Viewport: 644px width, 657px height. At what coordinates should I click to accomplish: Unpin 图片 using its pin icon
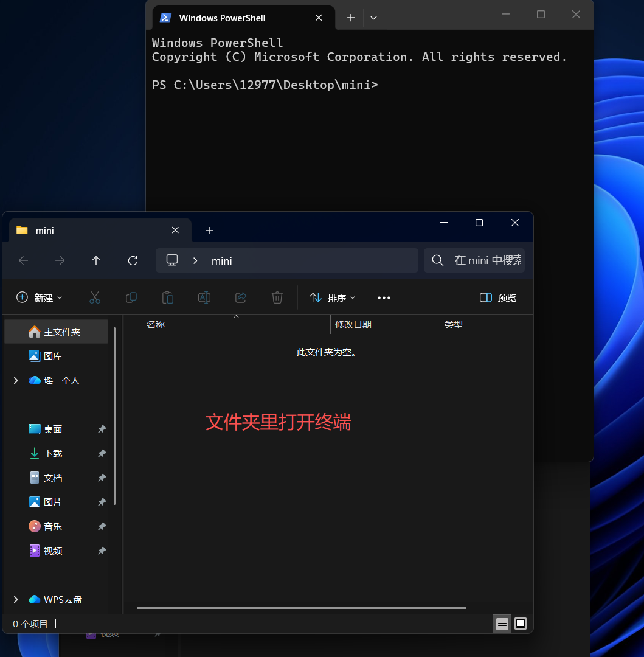102,502
